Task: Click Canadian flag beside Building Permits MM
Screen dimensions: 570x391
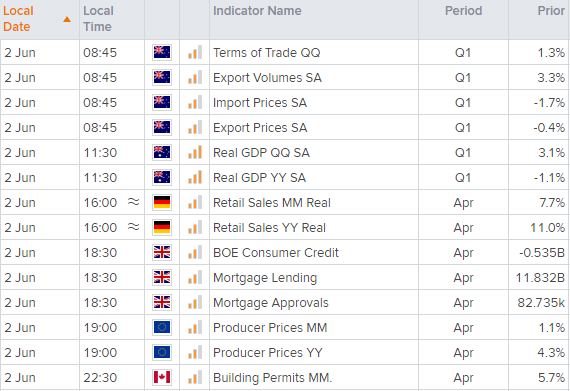Action: (162, 377)
